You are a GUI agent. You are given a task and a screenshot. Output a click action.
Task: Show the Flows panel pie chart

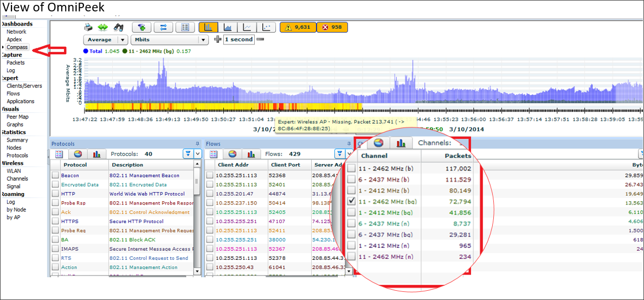click(232, 154)
